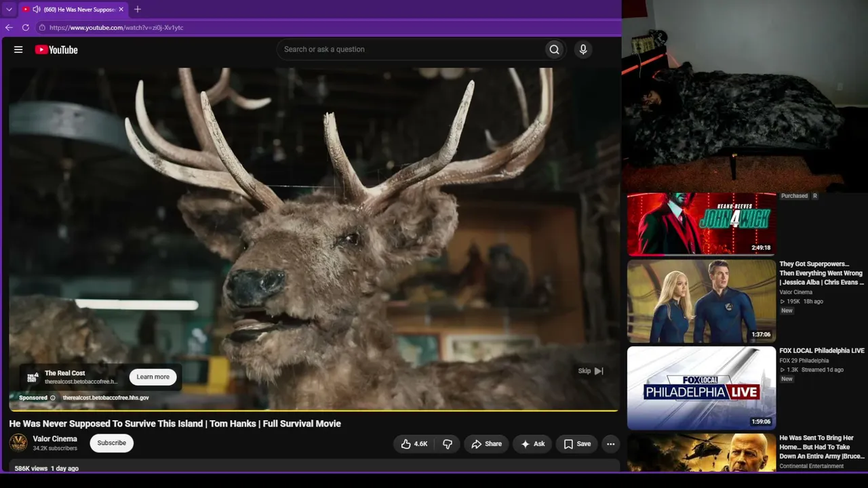Go to YouTube home via logo
Screen dimensions: 868x488
[x=56, y=49]
